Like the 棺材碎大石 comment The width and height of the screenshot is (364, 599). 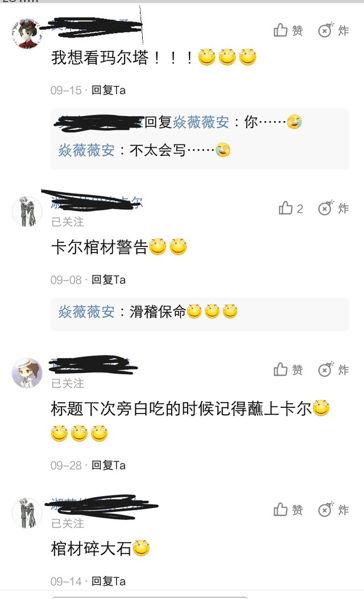(x=288, y=510)
